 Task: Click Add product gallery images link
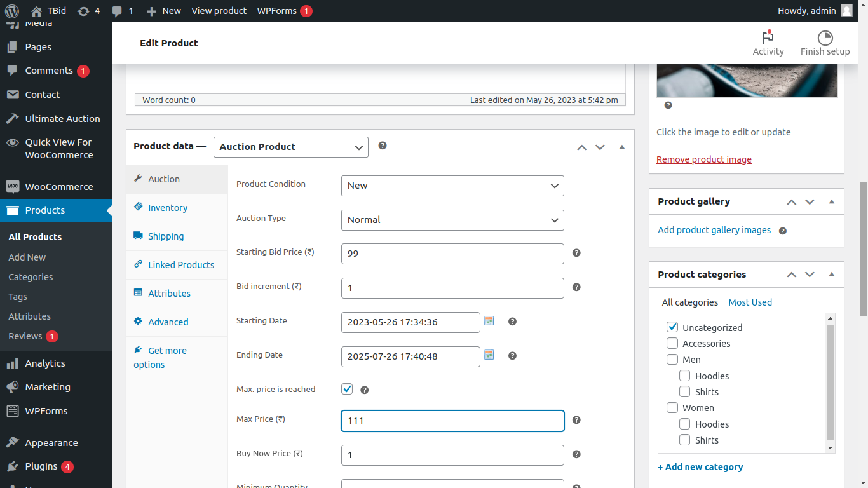714,230
